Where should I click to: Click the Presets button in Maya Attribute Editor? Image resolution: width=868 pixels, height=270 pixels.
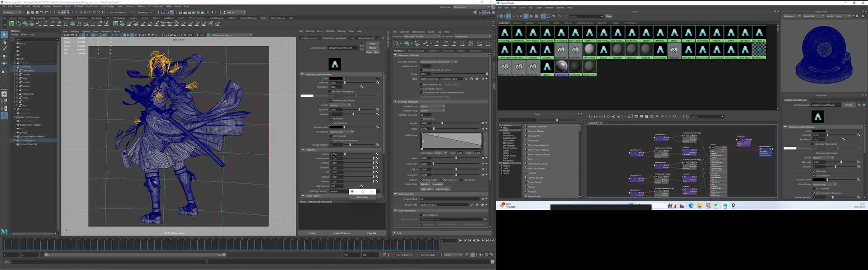tap(372, 48)
